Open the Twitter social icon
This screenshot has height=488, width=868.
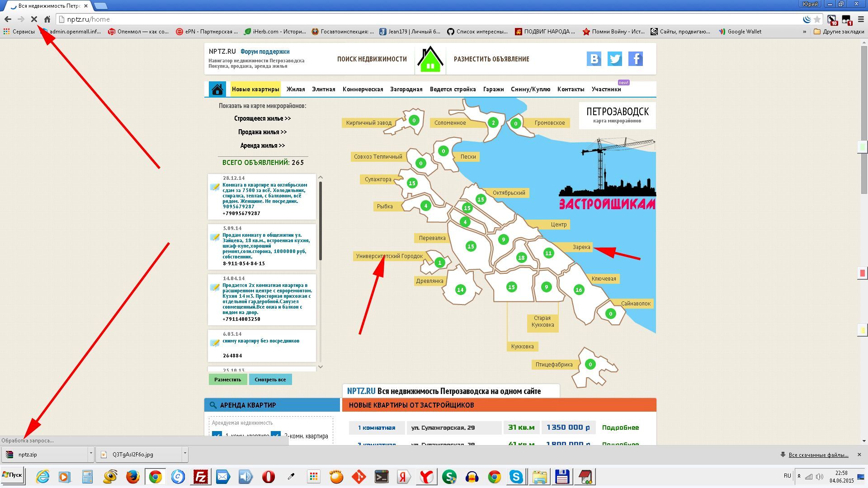[x=615, y=59]
